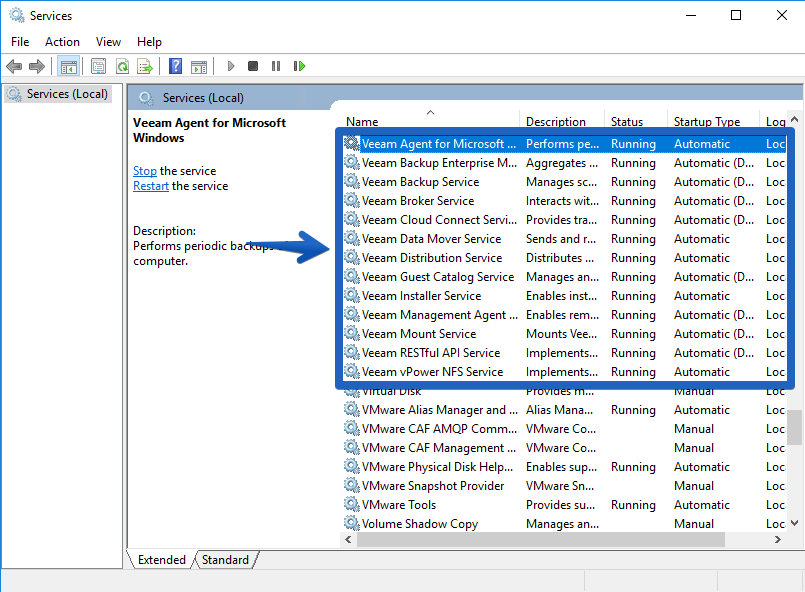Viewport: 805px width, 592px height.
Task: Click the horizontal scrollbar thumb
Action: tap(541, 540)
